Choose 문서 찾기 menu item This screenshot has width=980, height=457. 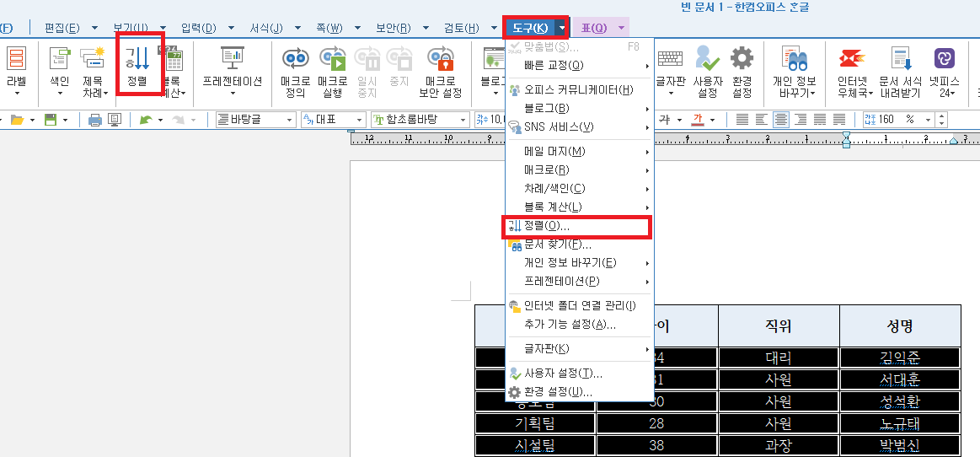[x=579, y=245]
